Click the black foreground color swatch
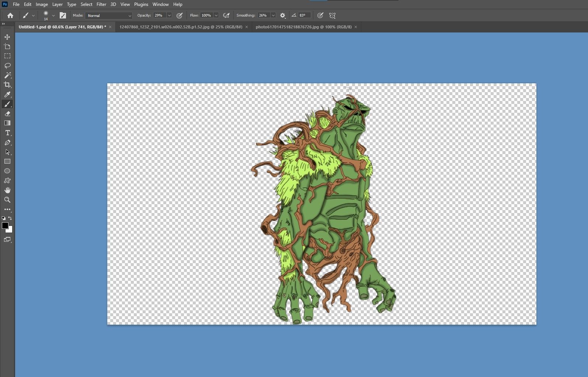The width and height of the screenshot is (588, 377). pyautogui.click(x=5, y=226)
